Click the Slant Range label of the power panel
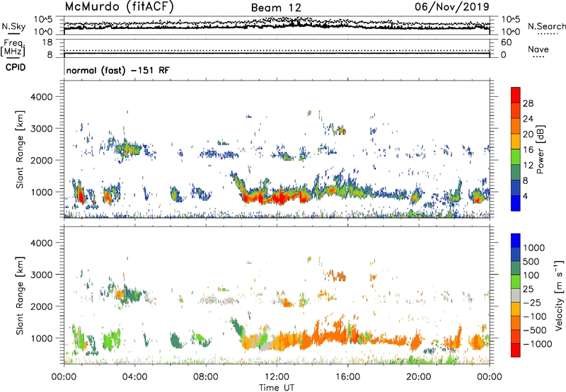Image resolution: width=566 pixels, height=392 pixels. (x=20, y=149)
